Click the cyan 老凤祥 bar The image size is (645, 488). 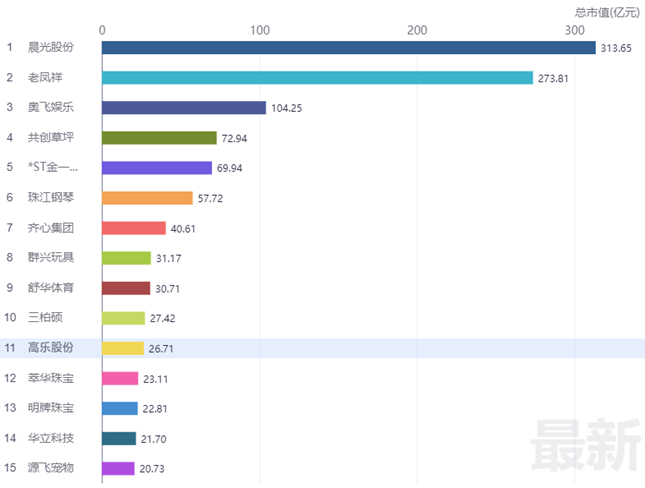[318, 78]
